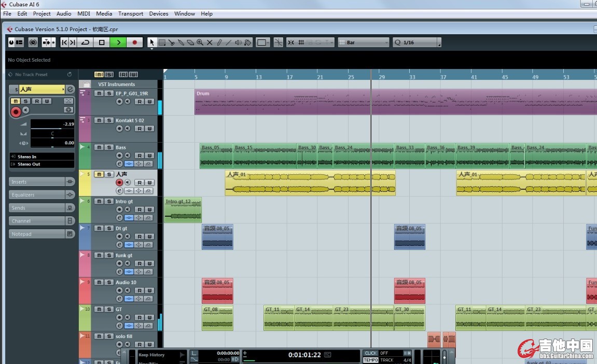This screenshot has height=364, width=597.
Task: Toggle Snap on/off button
Action: click(291, 43)
